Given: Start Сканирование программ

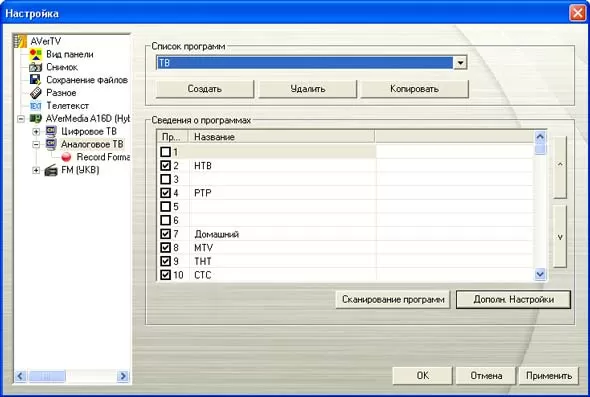Looking at the screenshot, I should (x=393, y=300).
